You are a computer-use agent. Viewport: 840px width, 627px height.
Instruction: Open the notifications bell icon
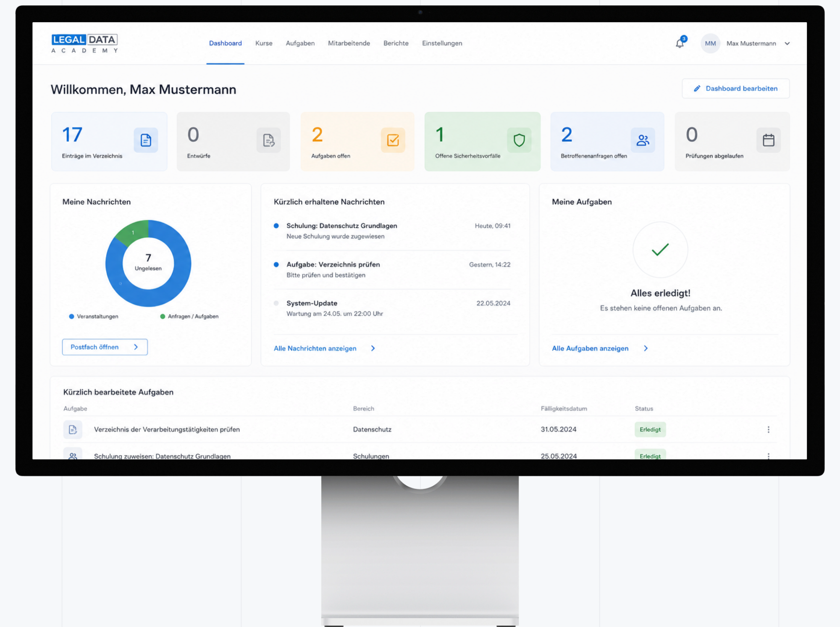(x=680, y=43)
